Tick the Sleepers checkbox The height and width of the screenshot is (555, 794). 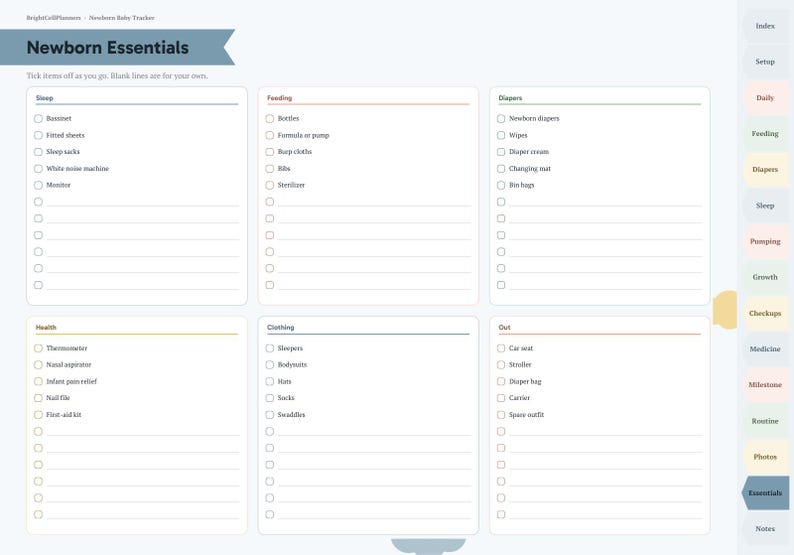(x=269, y=348)
